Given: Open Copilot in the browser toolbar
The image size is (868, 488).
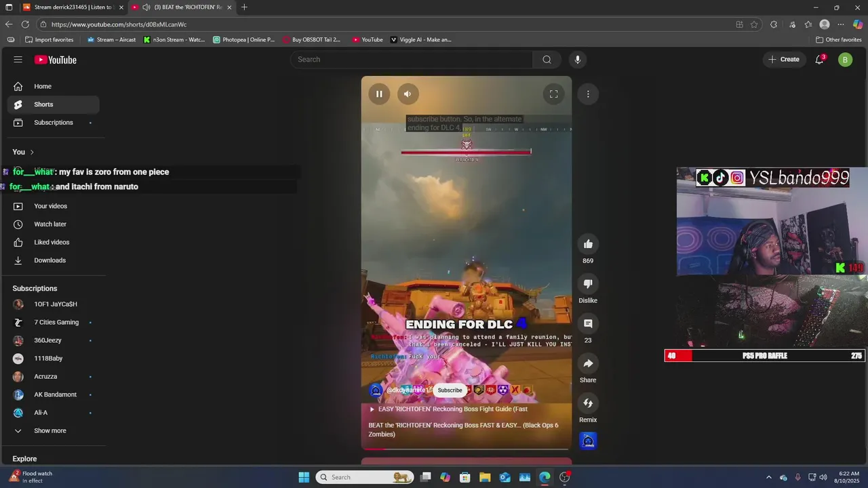Looking at the screenshot, I should click(x=858, y=24).
